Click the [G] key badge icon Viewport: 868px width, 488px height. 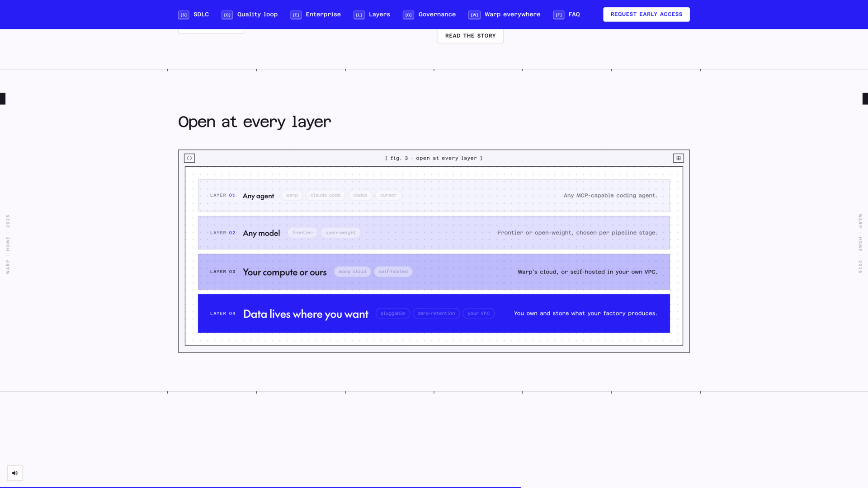pos(408,15)
